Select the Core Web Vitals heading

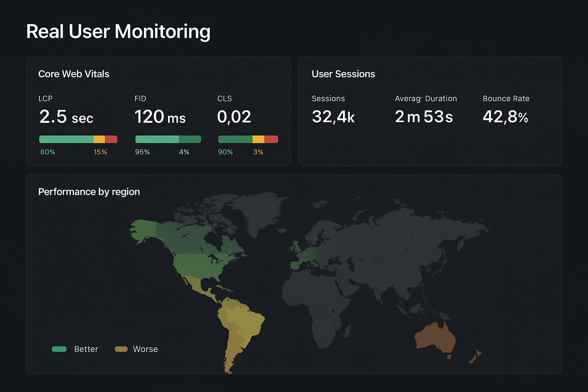74,74
